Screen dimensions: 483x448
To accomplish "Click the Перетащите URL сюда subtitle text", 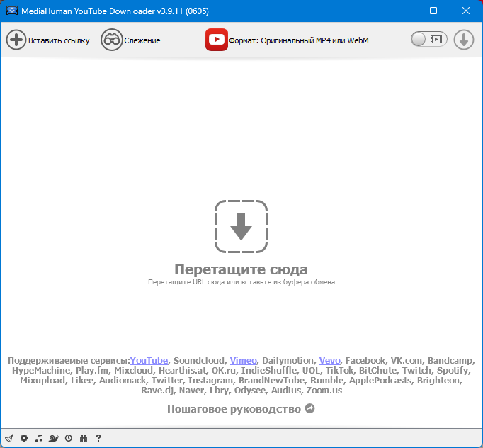I will (241, 282).
